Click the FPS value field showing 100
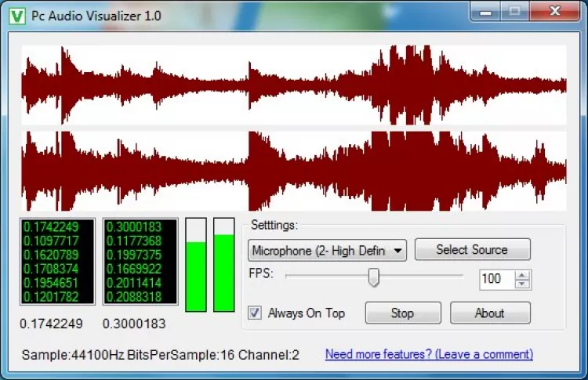This screenshot has height=380, width=588. point(498,279)
